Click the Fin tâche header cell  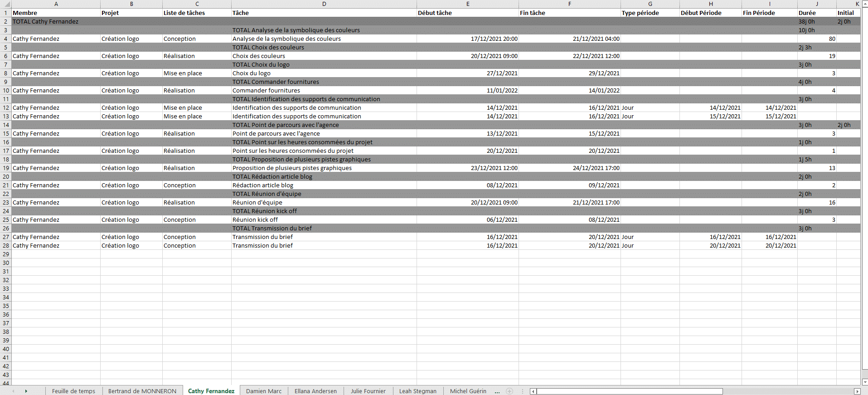coord(570,13)
